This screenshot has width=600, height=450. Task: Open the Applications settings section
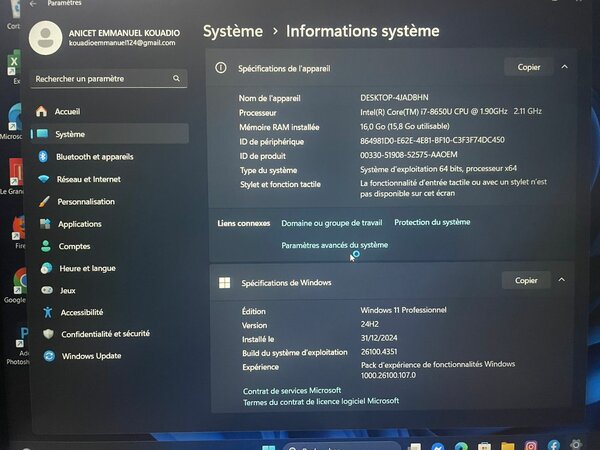click(x=79, y=225)
